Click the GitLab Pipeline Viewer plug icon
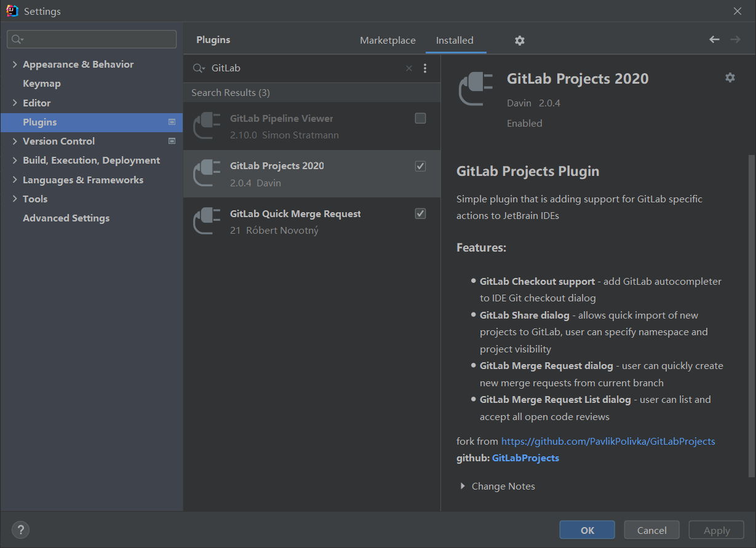The width and height of the screenshot is (756, 548). coord(207,126)
